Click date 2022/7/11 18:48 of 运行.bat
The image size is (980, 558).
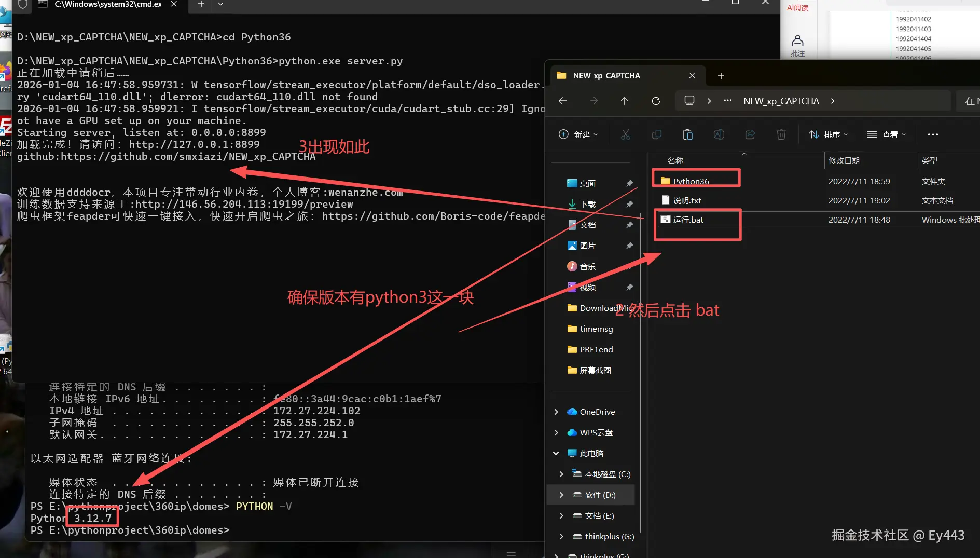click(x=859, y=220)
